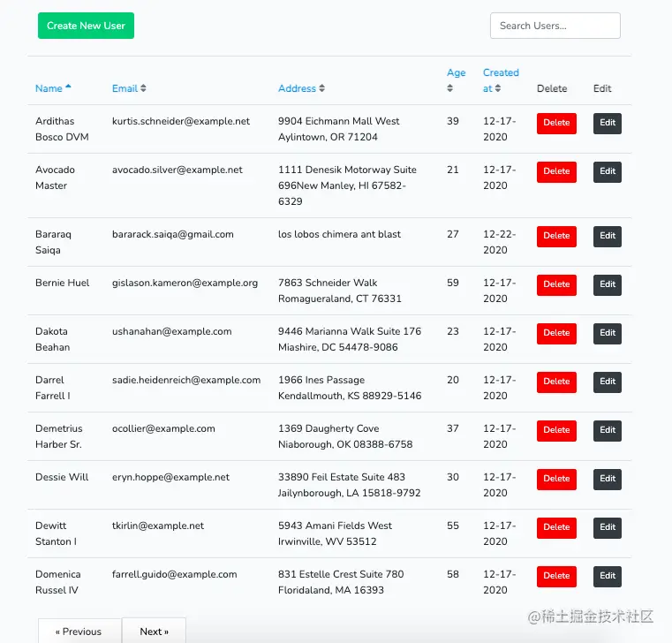This screenshot has width=672, height=643.
Task: Delete user Darrel Farrell I
Action: click(x=556, y=382)
